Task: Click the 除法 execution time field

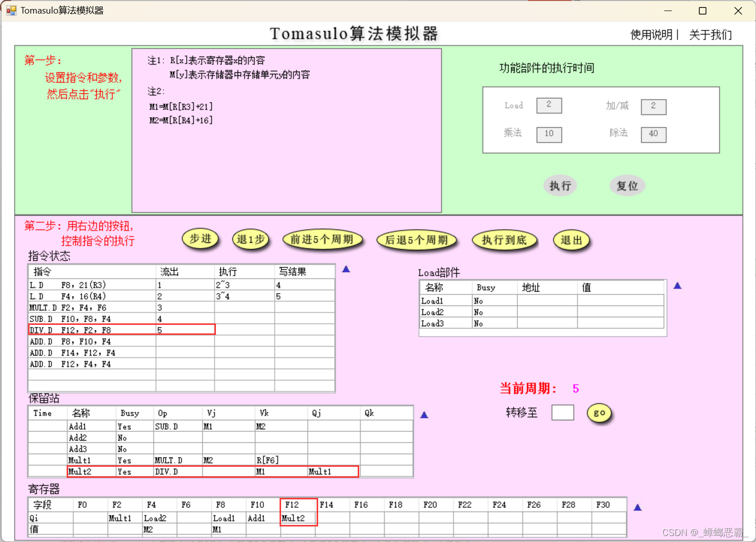Action: 653,134
